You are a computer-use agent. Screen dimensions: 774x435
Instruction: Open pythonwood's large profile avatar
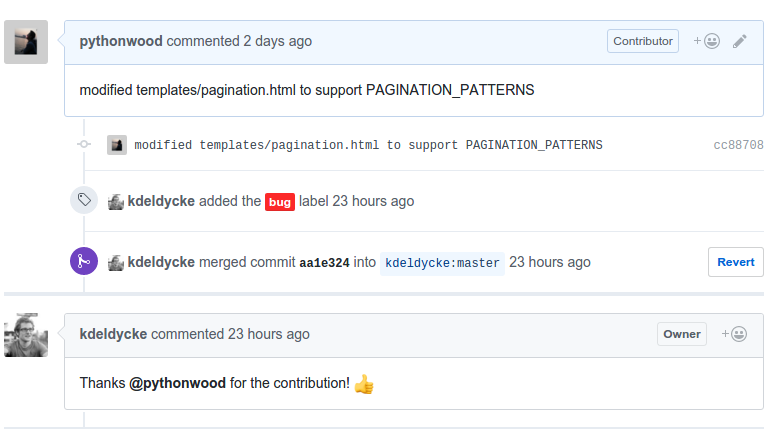coord(26,42)
